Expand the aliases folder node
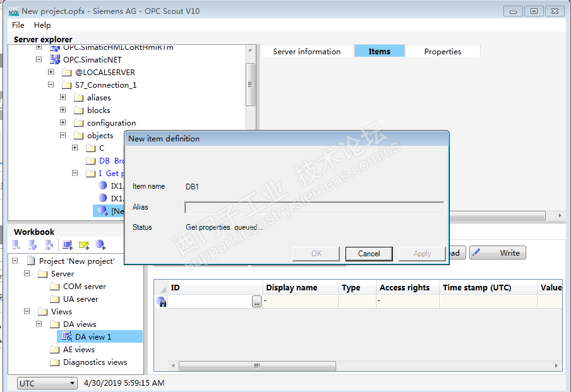The width and height of the screenshot is (571, 392). tap(63, 97)
